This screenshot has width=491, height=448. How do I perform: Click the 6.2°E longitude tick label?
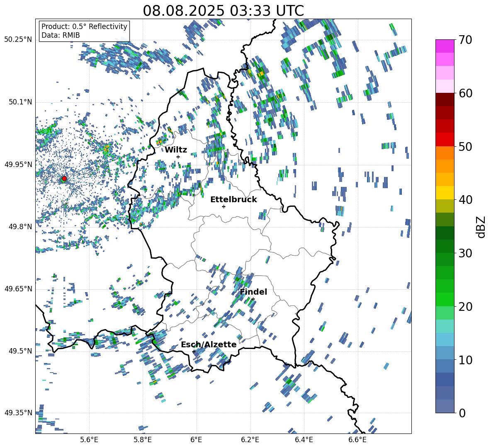tap(250, 440)
